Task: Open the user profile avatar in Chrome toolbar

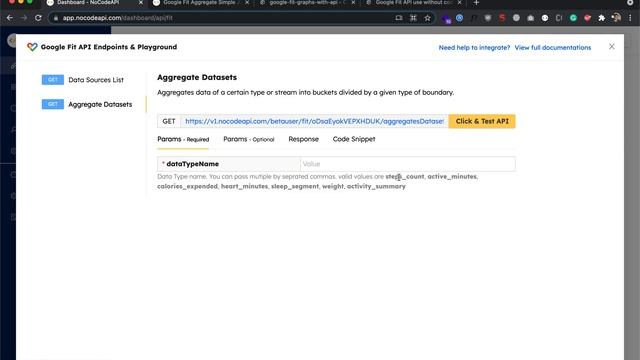Action: (x=616, y=18)
